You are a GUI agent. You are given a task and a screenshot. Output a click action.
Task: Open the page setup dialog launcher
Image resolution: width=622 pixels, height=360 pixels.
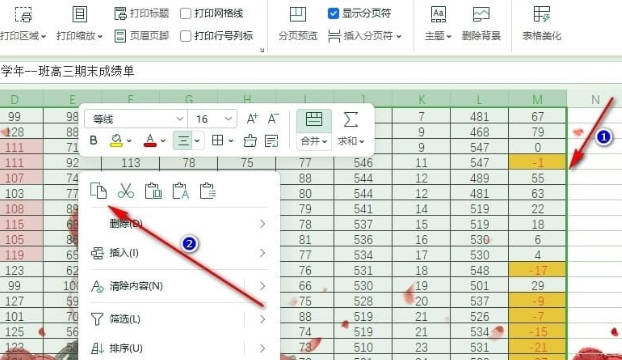(262, 50)
